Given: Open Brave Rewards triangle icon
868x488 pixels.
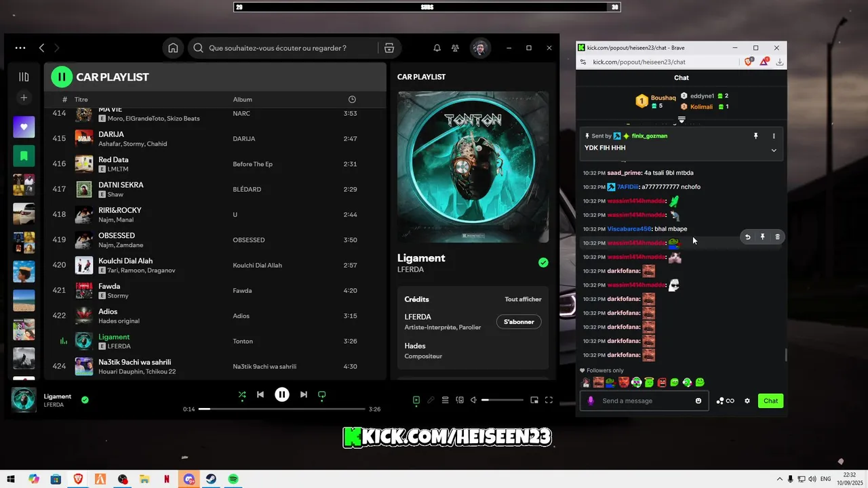Looking at the screenshot, I should [x=764, y=62].
